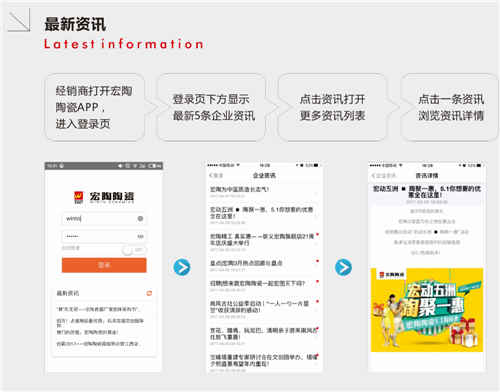Viewport: 500px width, 392px height.
Task: Click the 最新资讯 slide heading
Action: pyautogui.click(x=75, y=24)
